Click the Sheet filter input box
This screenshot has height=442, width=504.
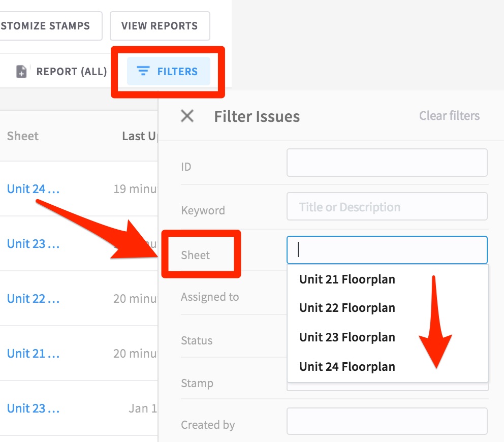[387, 250]
